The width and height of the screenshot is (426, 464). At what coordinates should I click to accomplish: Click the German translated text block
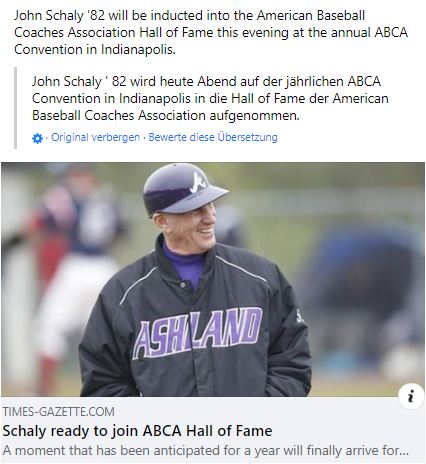(x=210, y=98)
